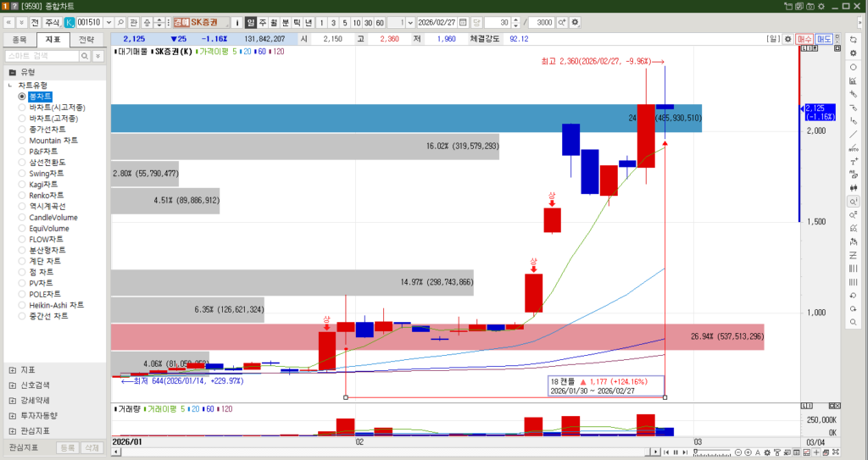Choose the Renko차트 radio option

[22, 195]
